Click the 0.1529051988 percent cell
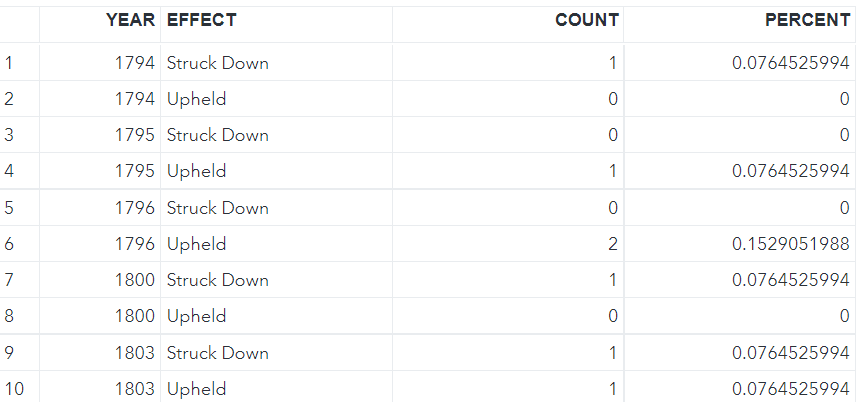Screen dimensions: 856x402 pyautogui.click(x=791, y=244)
